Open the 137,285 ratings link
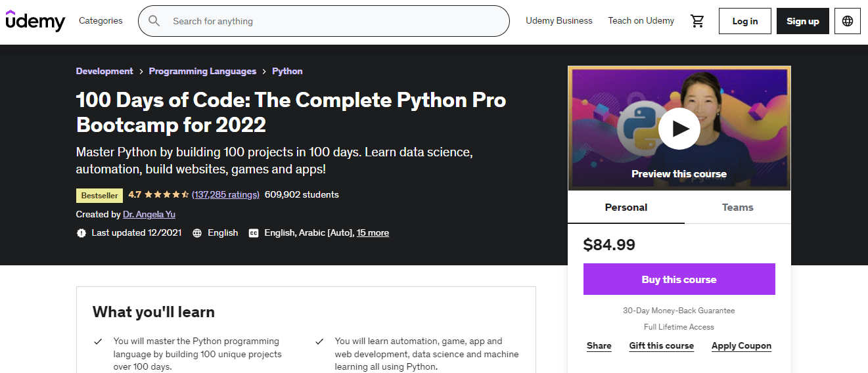The height and width of the screenshot is (373, 868). tap(226, 195)
